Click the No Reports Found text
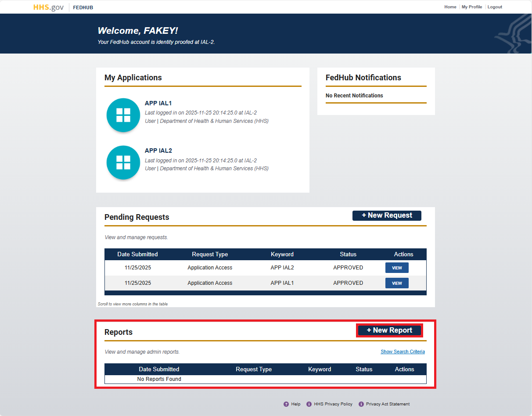This screenshot has width=532, height=416. pyautogui.click(x=159, y=379)
